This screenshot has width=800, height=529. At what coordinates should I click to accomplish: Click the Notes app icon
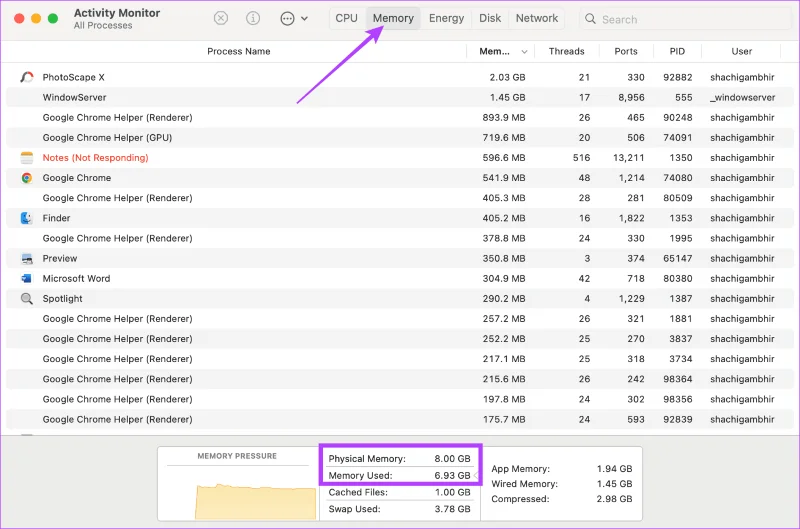[27, 158]
